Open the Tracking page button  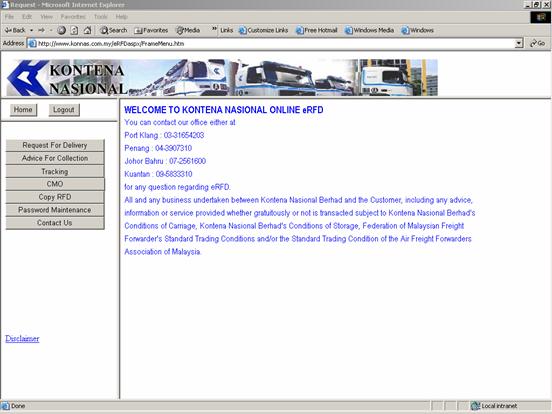point(55,171)
